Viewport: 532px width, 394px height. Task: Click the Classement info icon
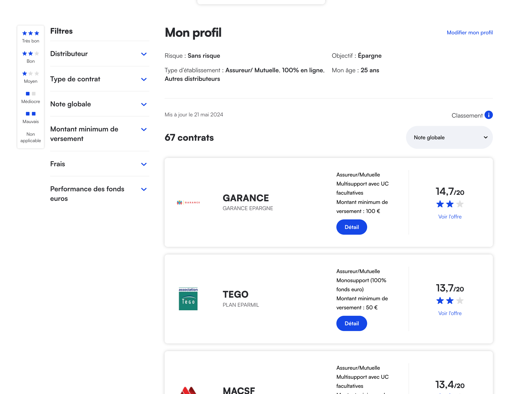point(489,115)
